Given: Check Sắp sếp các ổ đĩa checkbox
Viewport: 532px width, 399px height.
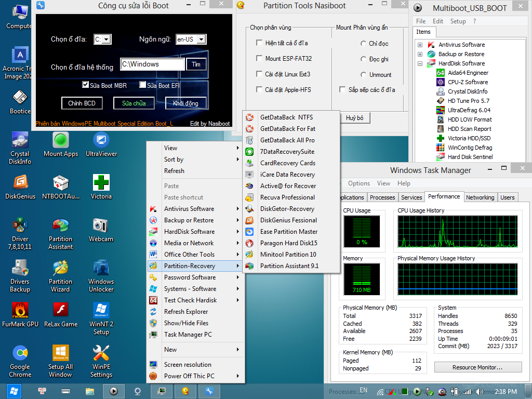Looking at the screenshot, I should pyautogui.click(x=342, y=89).
